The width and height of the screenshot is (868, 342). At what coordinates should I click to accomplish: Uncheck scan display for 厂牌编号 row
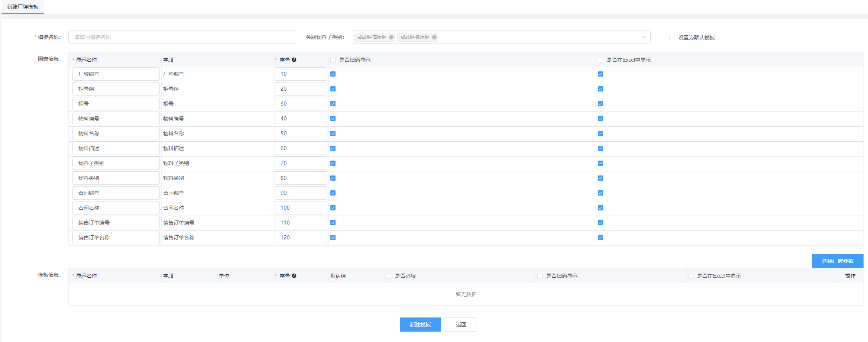tap(333, 74)
